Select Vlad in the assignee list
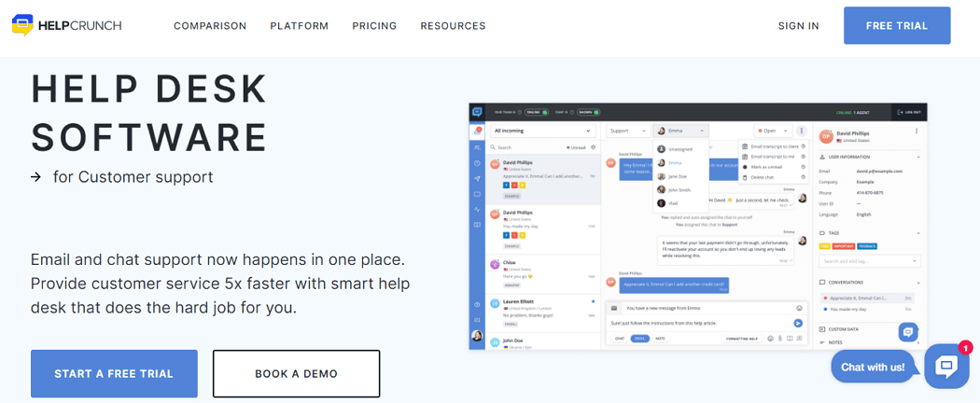The width and height of the screenshot is (980, 403). [x=680, y=203]
